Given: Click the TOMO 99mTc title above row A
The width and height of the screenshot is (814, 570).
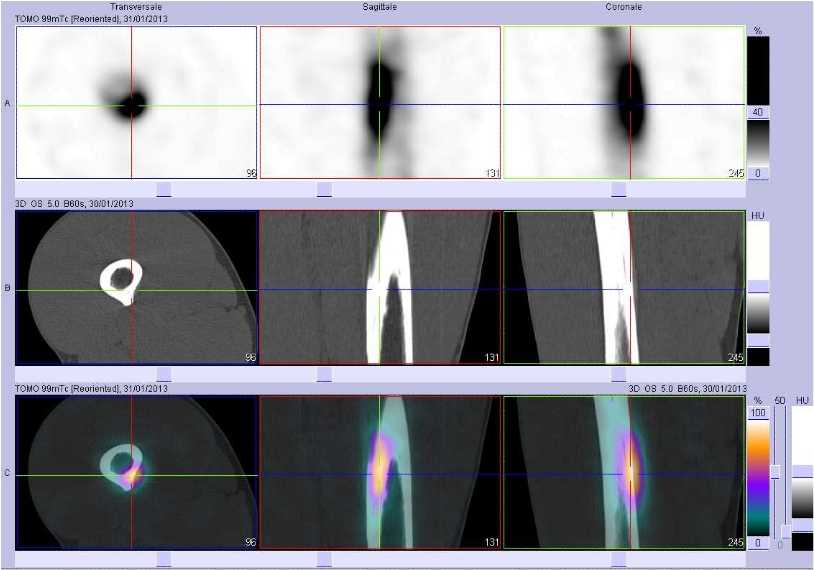Looking at the screenshot, I should 91,19.
